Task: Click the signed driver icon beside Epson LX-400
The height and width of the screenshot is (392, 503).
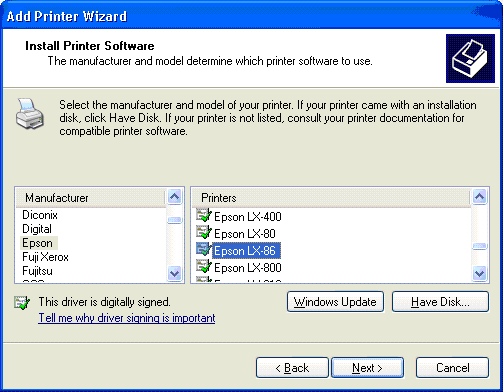Action: [x=204, y=215]
